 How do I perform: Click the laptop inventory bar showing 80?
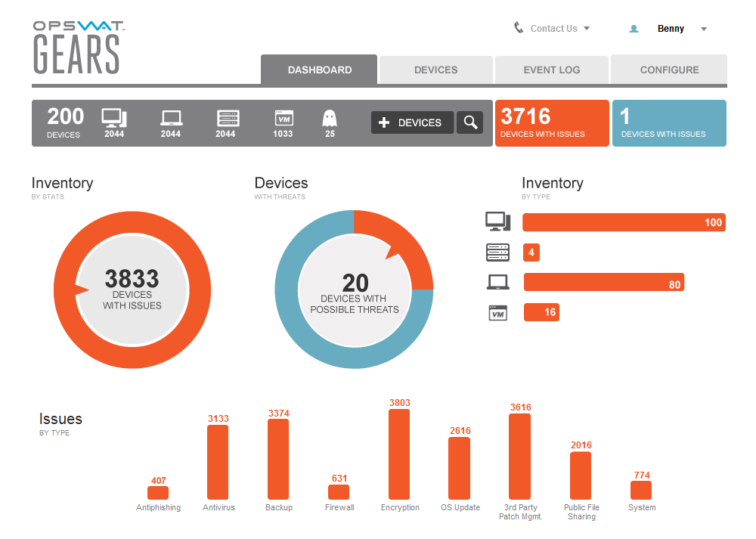[603, 283]
